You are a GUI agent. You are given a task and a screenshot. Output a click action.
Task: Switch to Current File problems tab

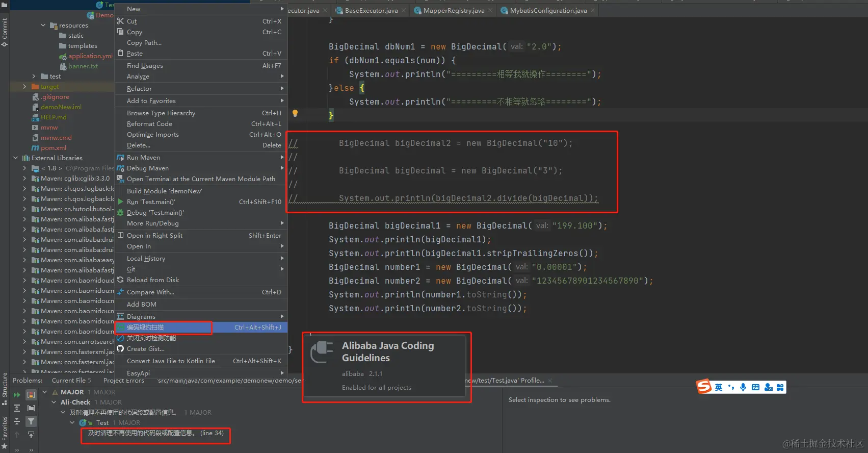(x=71, y=381)
